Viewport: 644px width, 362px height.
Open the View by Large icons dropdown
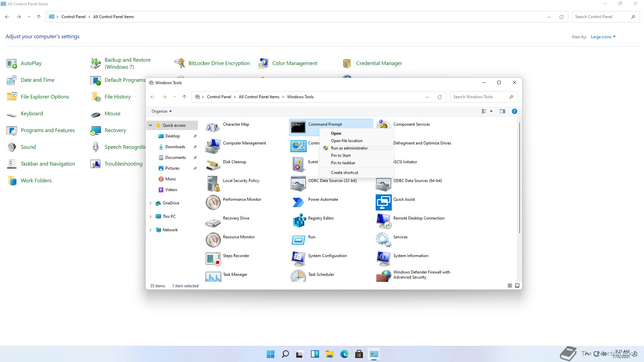coord(603,37)
